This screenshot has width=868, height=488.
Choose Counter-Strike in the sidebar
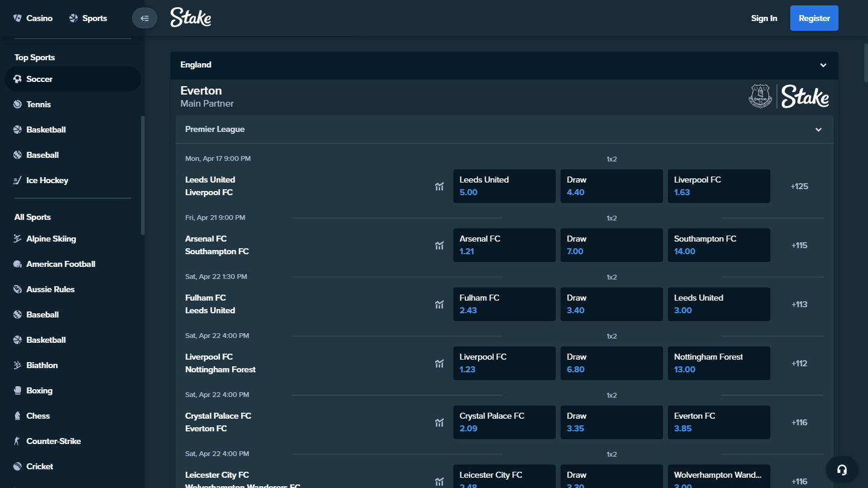[53, 441]
